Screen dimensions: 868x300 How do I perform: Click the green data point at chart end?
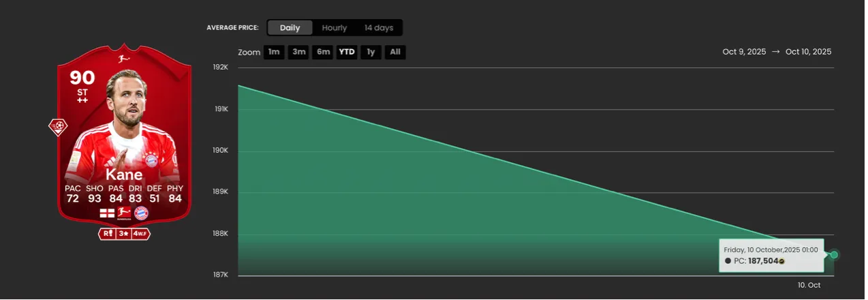coord(834,254)
